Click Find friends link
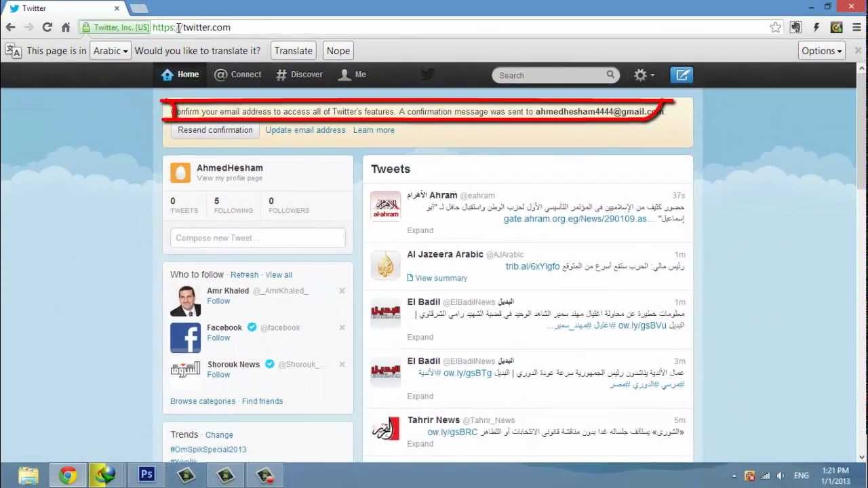 [x=262, y=401]
